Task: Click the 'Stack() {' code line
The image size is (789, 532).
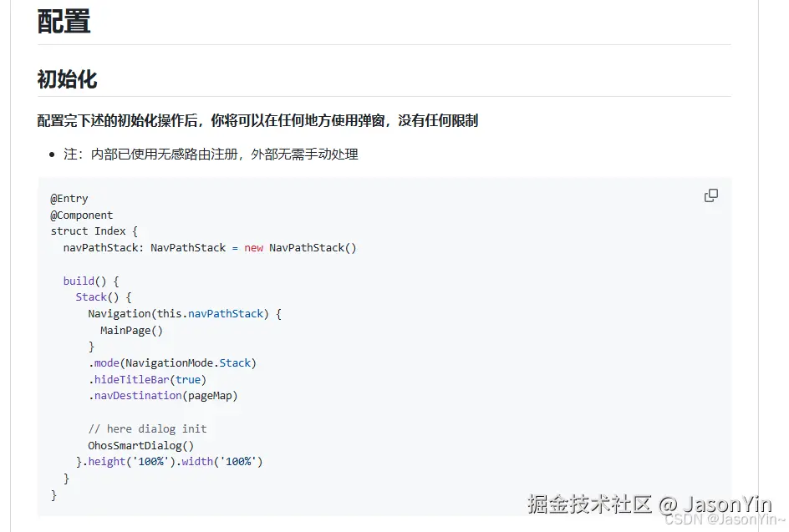Action: (x=104, y=297)
